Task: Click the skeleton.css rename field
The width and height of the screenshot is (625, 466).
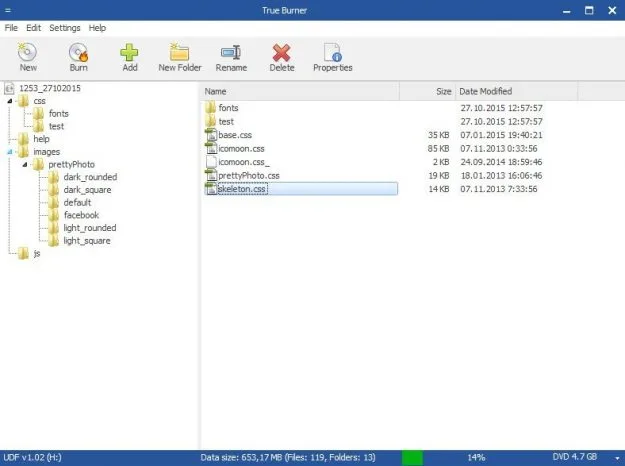Action: pyautogui.click(x=242, y=189)
